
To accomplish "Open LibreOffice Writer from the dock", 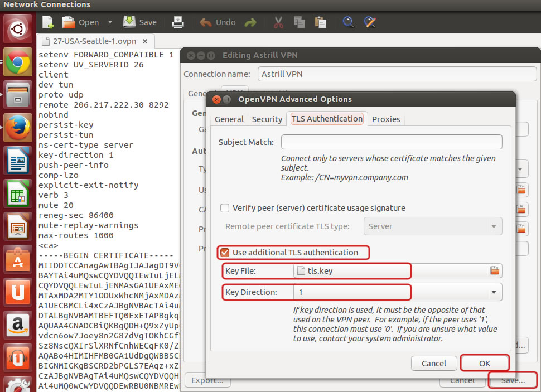I will point(18,161).
